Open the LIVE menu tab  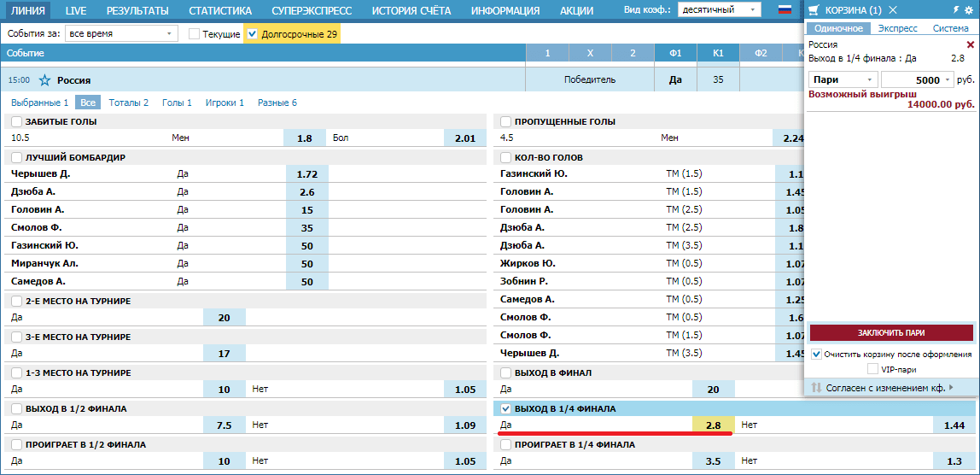(76, 10)
